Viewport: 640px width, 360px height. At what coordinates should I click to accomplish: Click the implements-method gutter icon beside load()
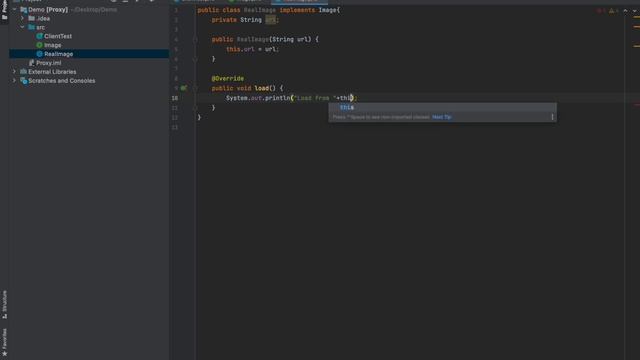(184, 88)
